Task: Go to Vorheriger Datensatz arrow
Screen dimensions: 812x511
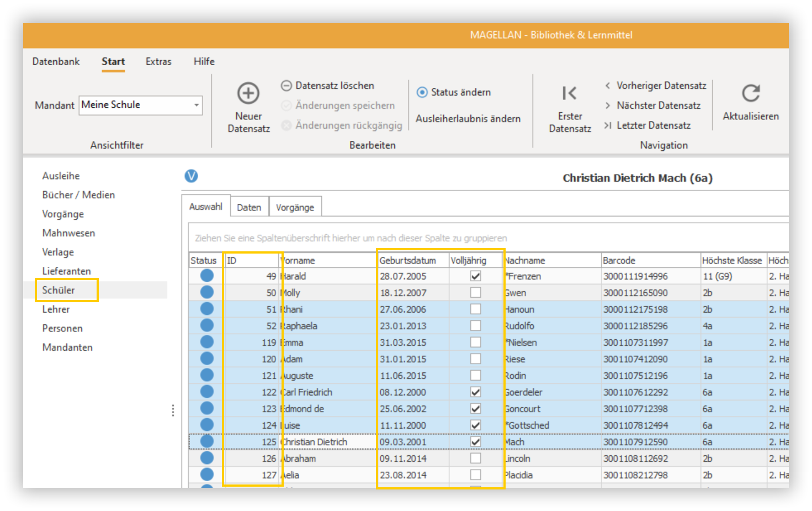Action: [x=607, y=86]
